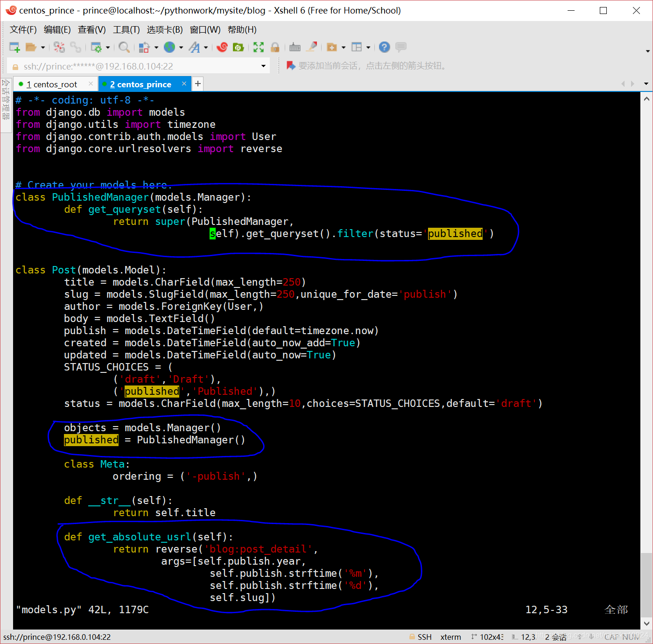The width and height of the screenshot is (653, 644).
Task: Click the Find magnifier icon
Action: point(124,47)
